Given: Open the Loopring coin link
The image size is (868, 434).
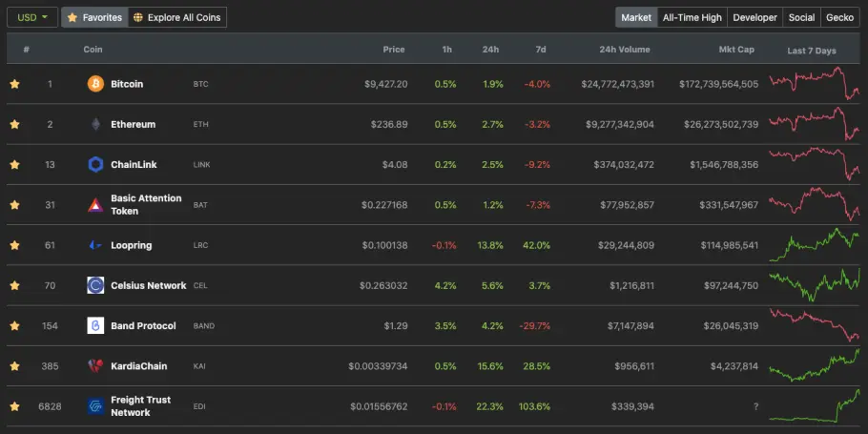Looking at the screenshot, I should (x=132, y=245).
